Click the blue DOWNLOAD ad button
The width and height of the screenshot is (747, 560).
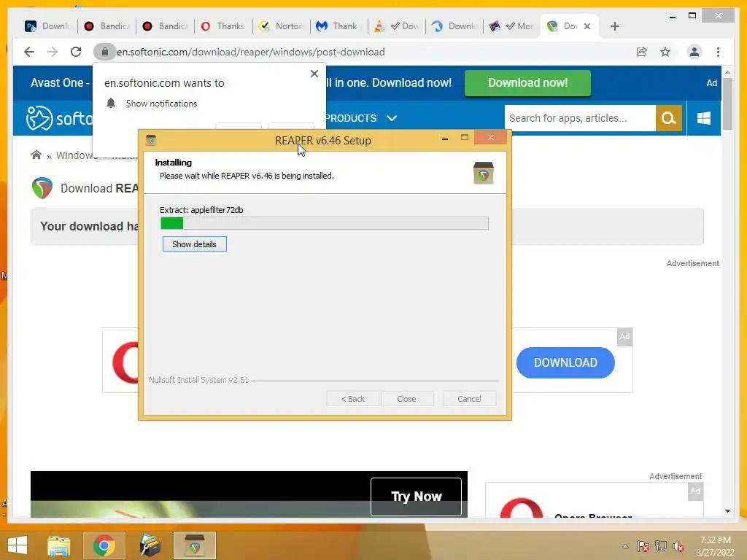point(565,362)
